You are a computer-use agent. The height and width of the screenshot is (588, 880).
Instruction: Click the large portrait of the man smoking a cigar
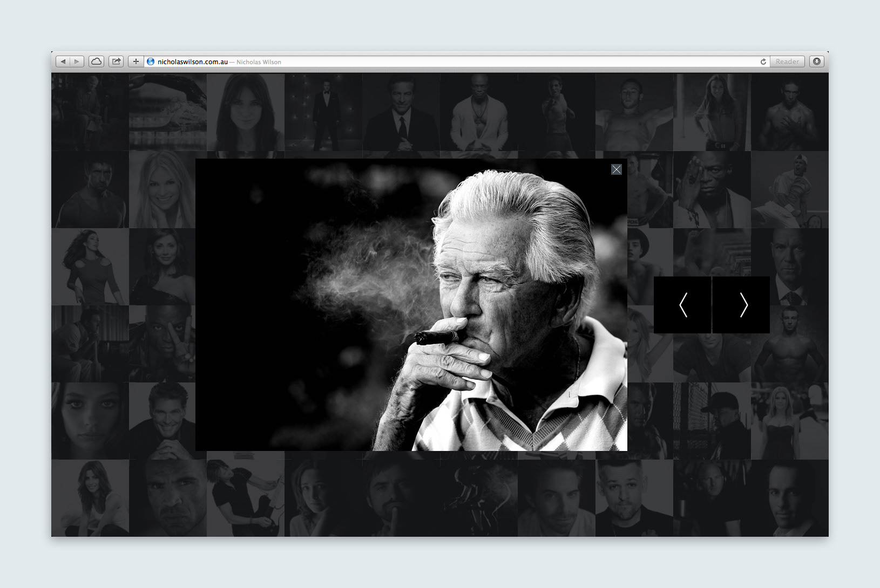click(411, 305)
